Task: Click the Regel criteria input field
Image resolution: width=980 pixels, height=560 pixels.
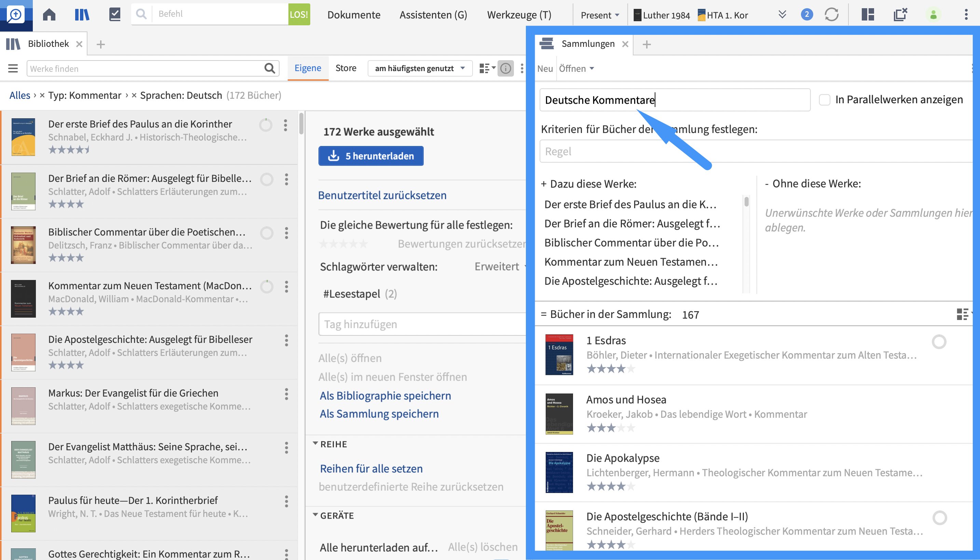Action: pos(756,151)
